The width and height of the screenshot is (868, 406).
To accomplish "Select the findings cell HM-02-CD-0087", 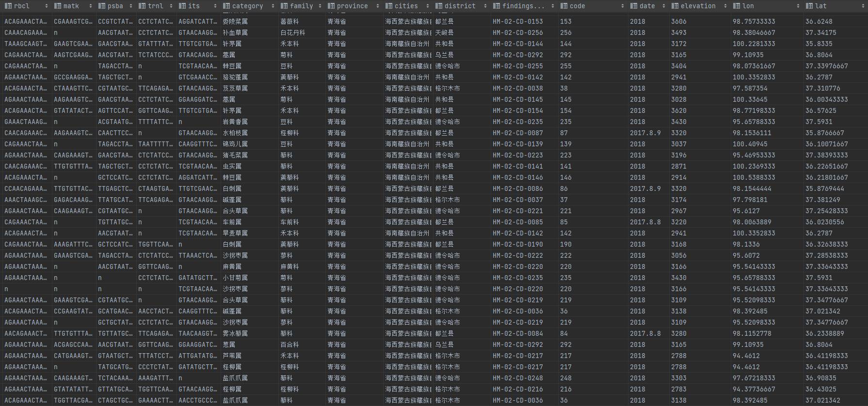I will 517,133.
